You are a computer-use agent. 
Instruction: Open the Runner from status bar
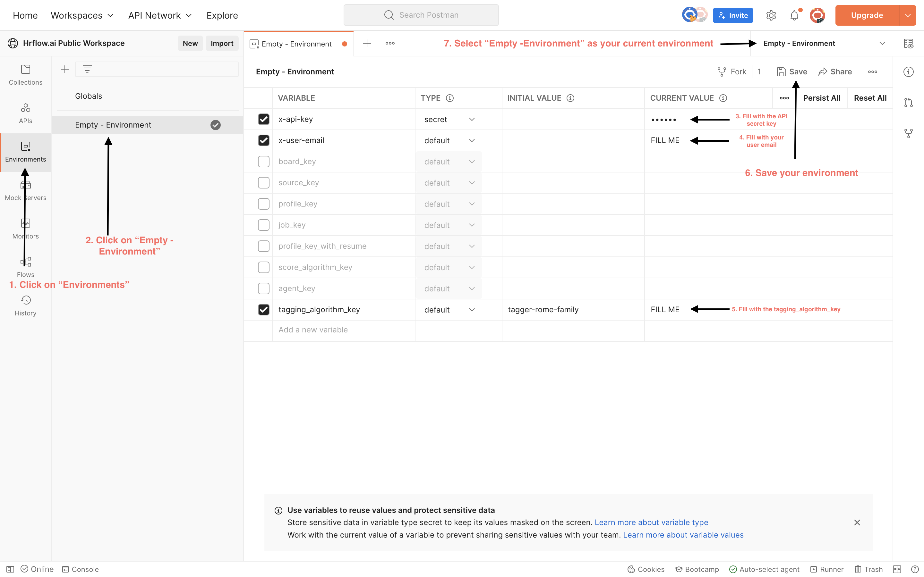click(827, 569)
